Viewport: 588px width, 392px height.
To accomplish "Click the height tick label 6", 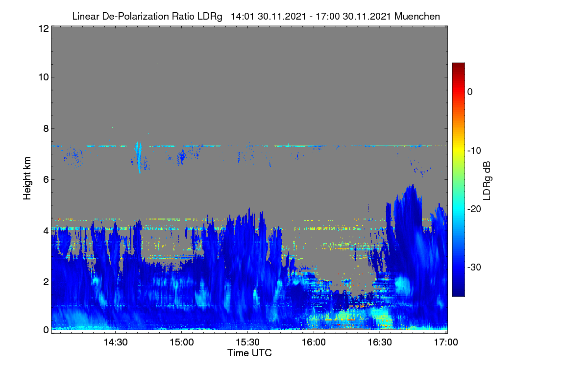I will click(x=45, y=179).
